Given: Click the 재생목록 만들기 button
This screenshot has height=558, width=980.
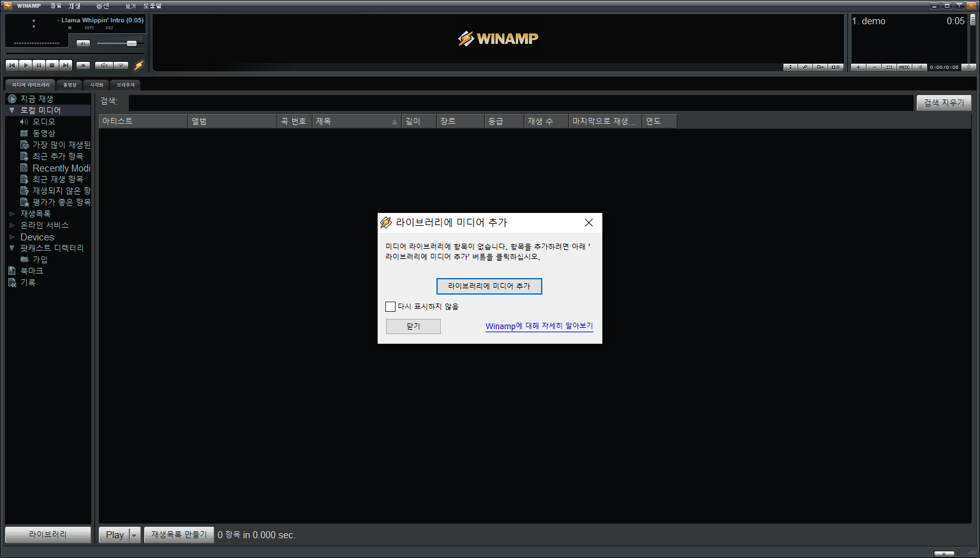Looking at the screenshot, I should pos(179,535).
